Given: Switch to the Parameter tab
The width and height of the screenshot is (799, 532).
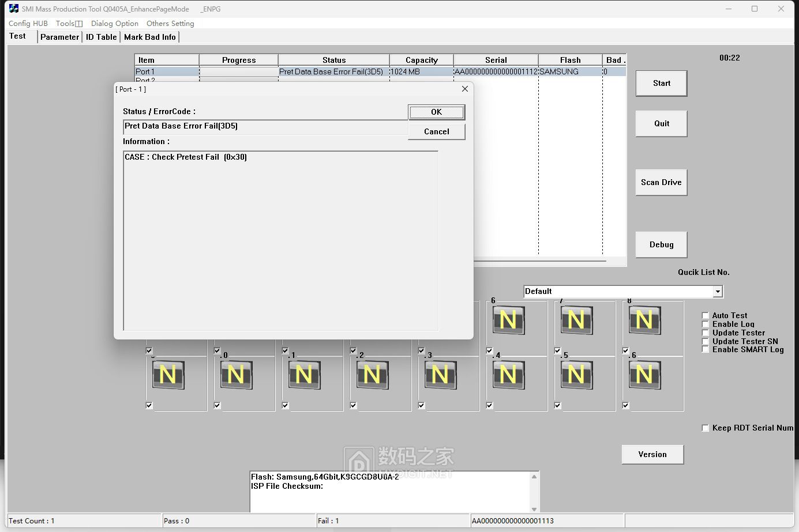Looking at the screenshot, I should click(x=59, y=36).
